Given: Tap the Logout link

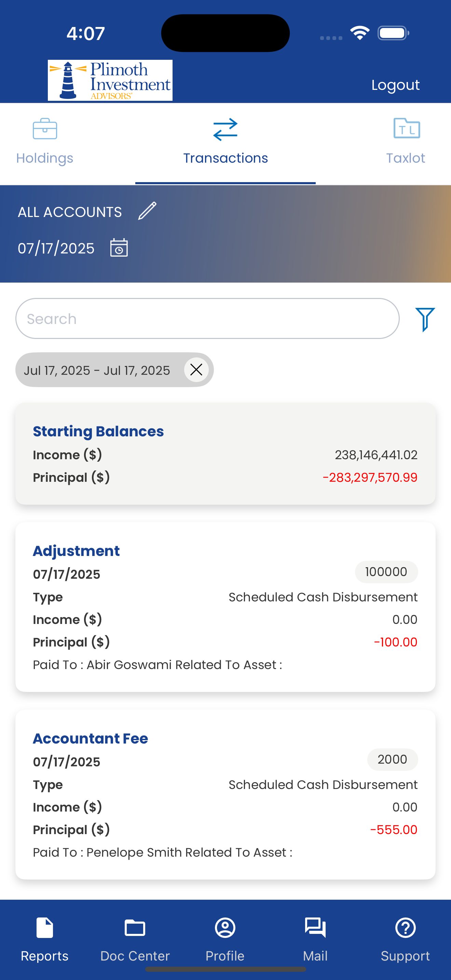Looking at the screenshot, I should [396, 85].
